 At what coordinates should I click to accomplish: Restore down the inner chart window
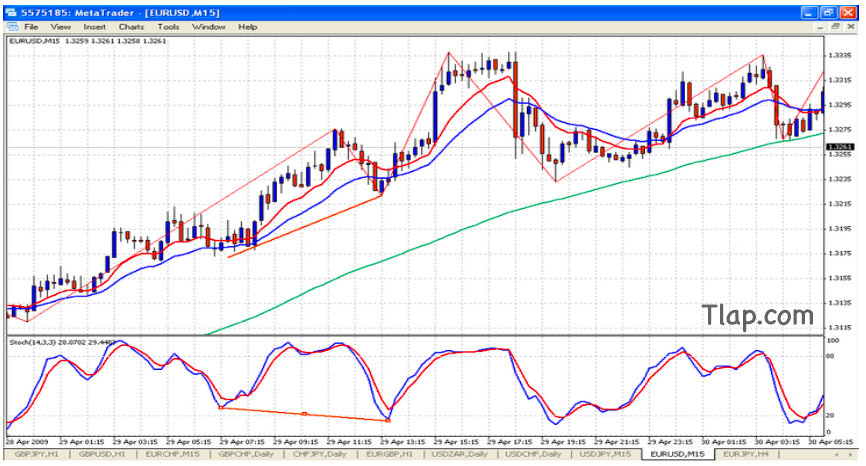[x=836, y=27]
